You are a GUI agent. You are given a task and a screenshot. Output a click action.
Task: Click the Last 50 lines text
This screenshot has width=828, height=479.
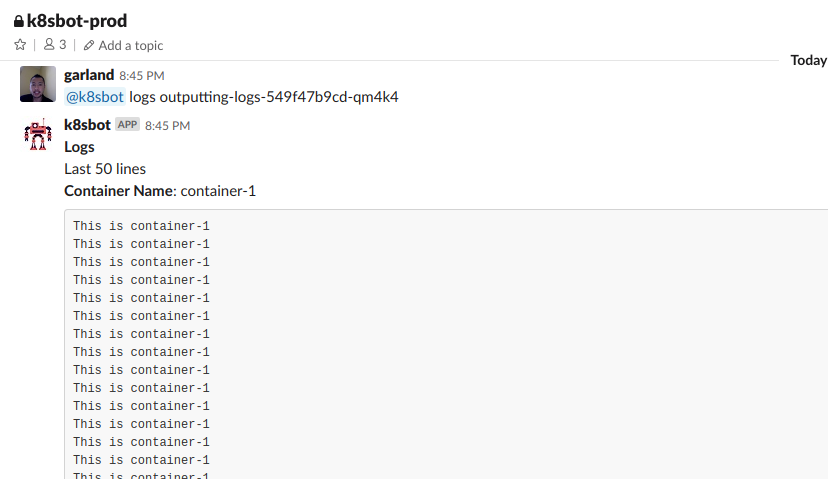(x=105, y=169)
